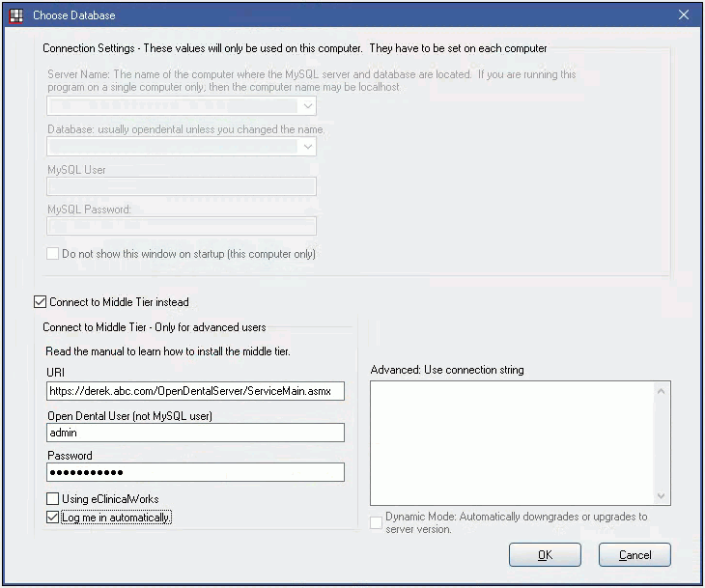705x588 pixels.
Task: Expand the Database name dropdown list
Action: 307,147
